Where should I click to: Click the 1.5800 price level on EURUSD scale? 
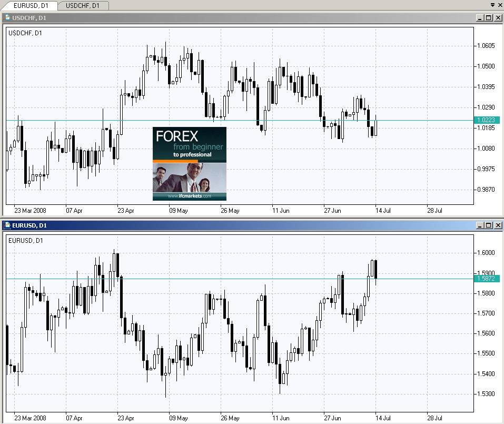tap(486, 293)
